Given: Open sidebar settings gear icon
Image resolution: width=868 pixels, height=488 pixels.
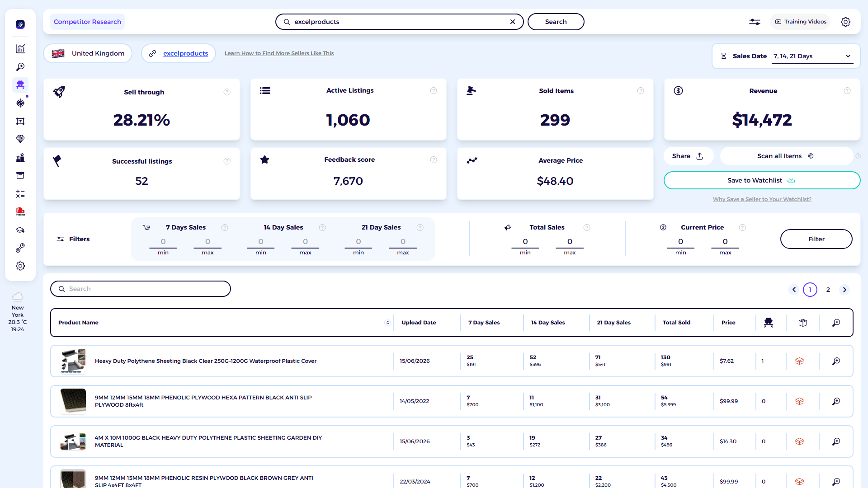Looking at the screenshot, I should [x=20, y=266].
